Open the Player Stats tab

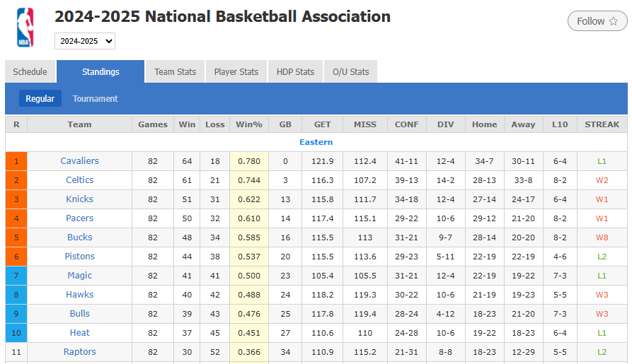[236, 71]
